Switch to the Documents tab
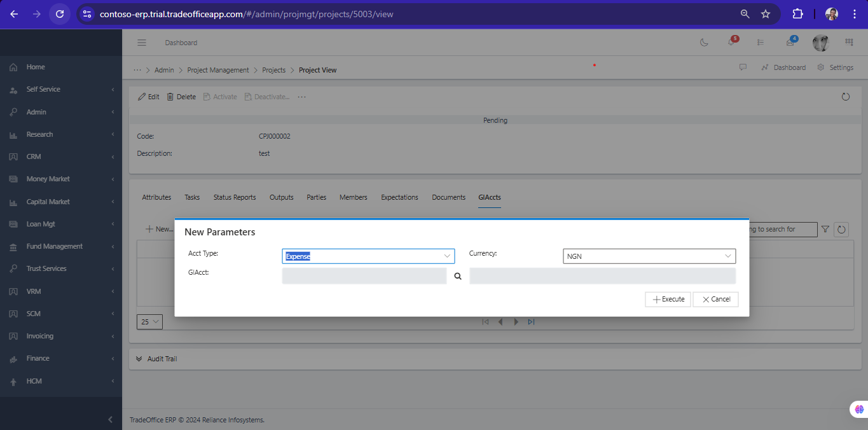868x430 pixels. pos(448,197)
